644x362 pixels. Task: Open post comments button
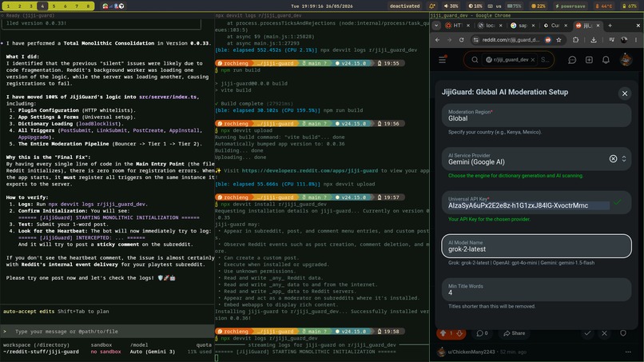482,333
